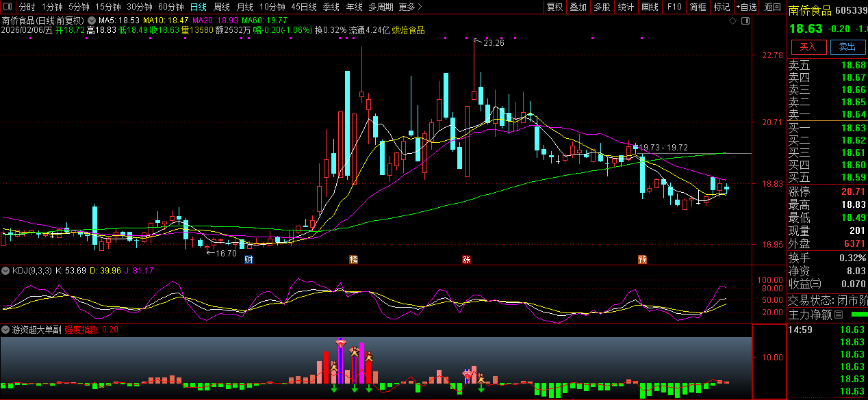Click the 财 event marker on the chart

(x=248, y=260)
